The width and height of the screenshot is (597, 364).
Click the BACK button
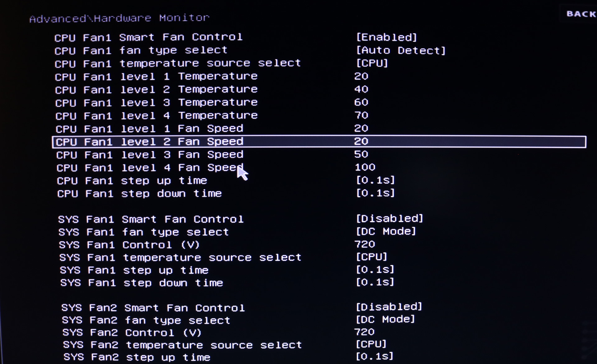coord(581,14)
